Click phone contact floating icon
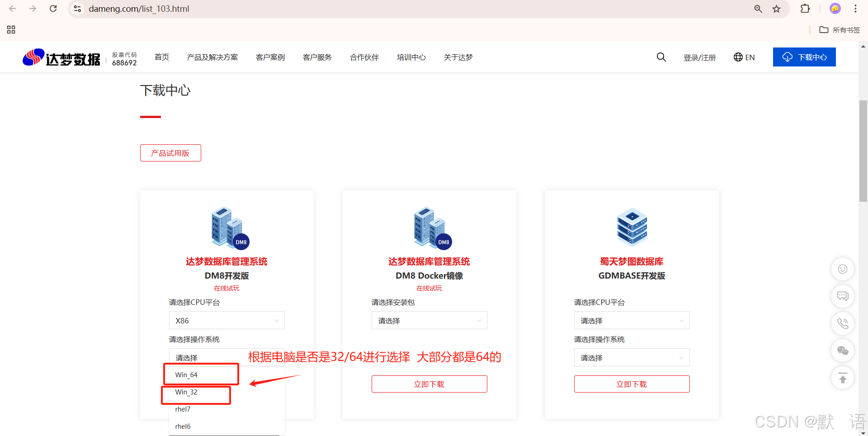This screenshot has width=868, height=436. pos(843,323)
